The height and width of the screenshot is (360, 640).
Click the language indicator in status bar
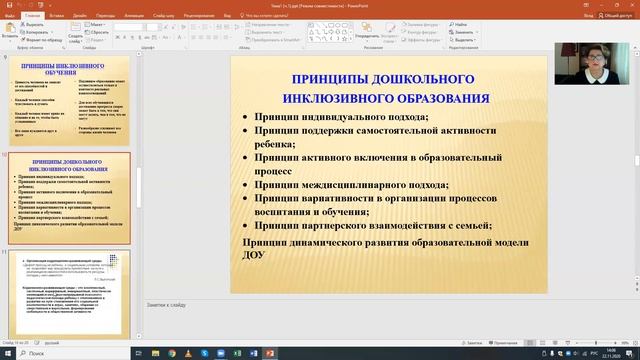[52, 343]
